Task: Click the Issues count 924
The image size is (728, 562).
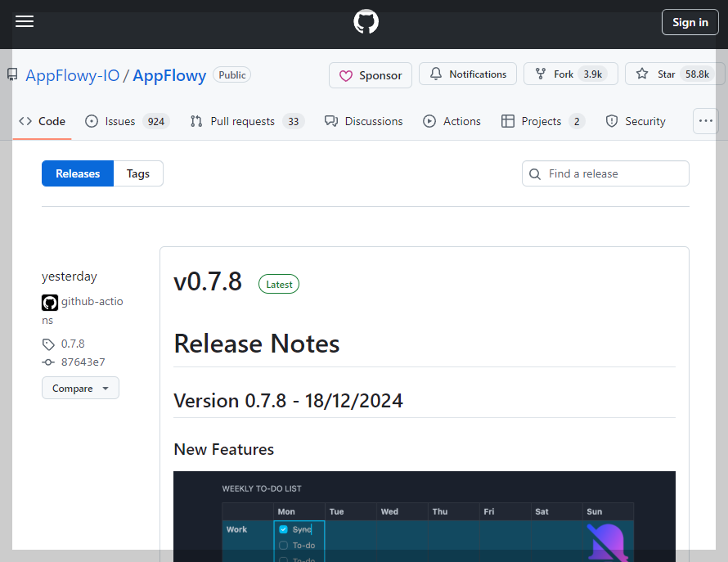Action: 156,122
